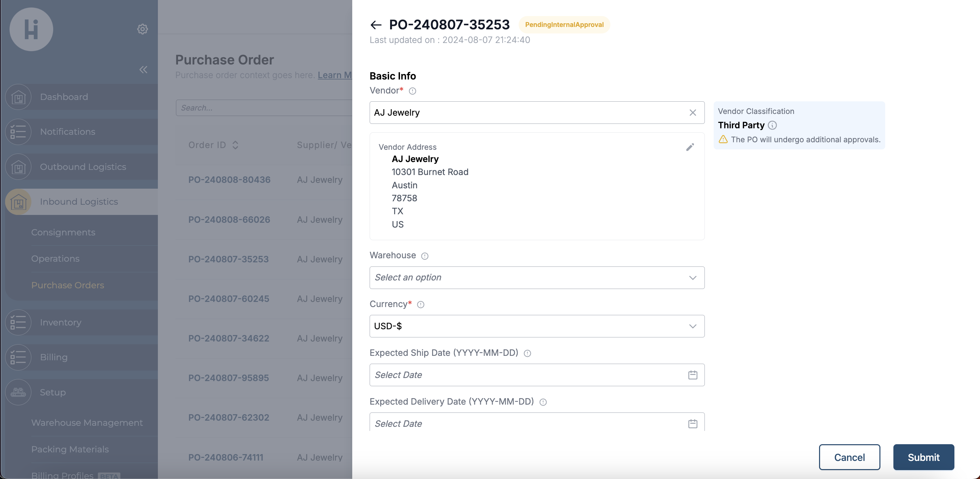Open the Expected Ship Date calendar picker

coord(693,375)
